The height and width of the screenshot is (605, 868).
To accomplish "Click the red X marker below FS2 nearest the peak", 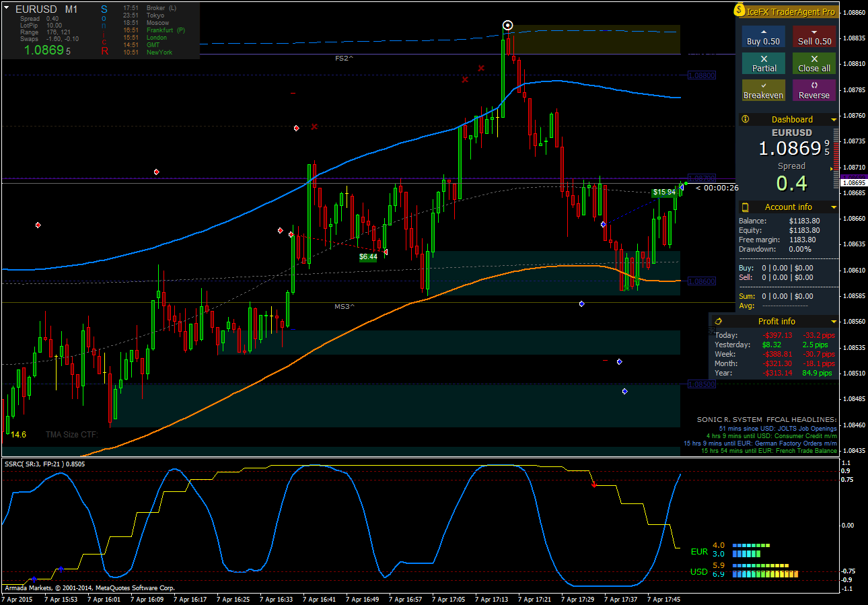I will click(481, 68).
